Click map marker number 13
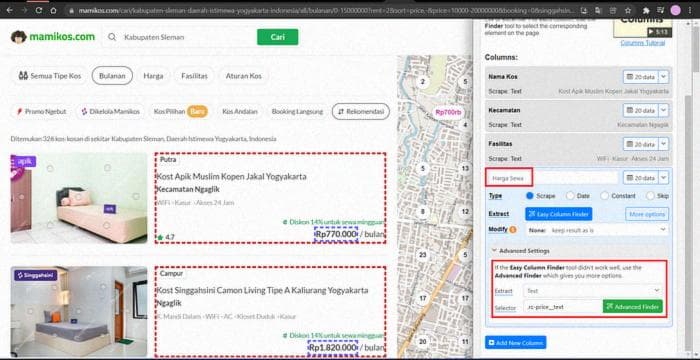 (465, 168)
